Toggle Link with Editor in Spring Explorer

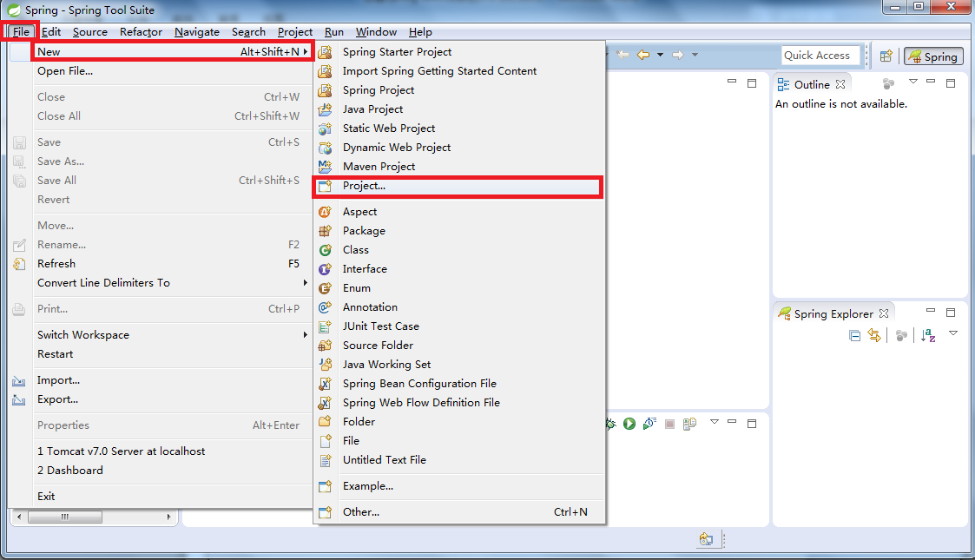point(875,336)
